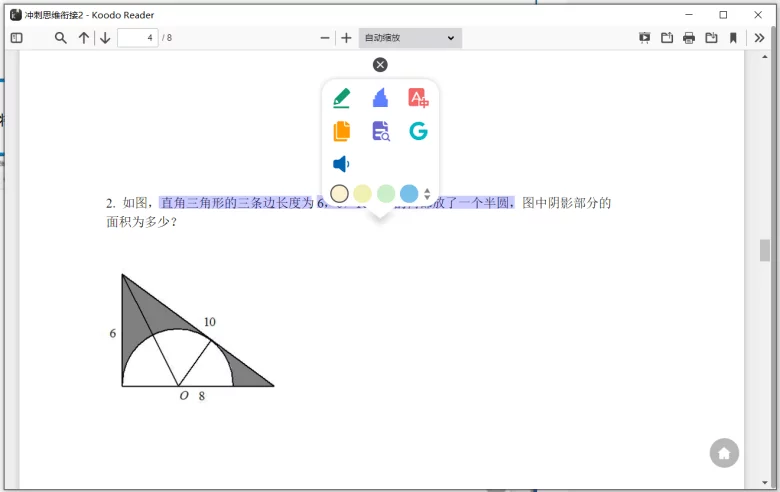
Task: Click the print icon in toolbar
Action: (x=689, y=38)
